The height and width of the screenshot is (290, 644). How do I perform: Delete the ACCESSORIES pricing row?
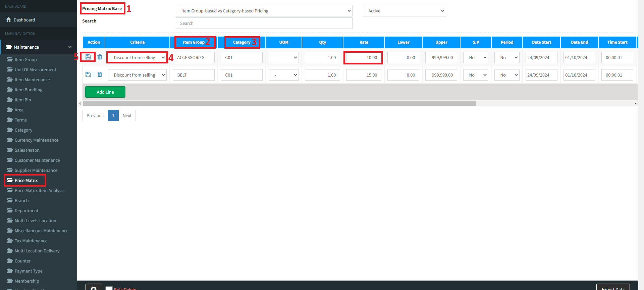pos(100,57)
